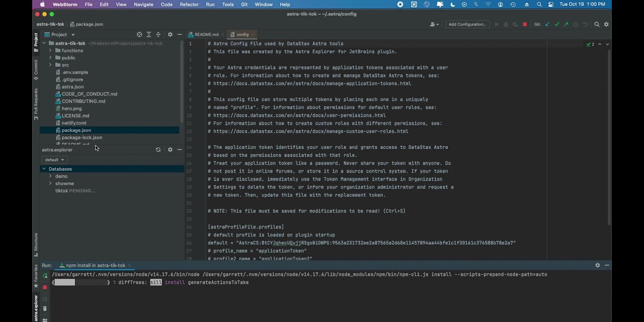Click package.json breadcrumb in navigation bar
Image resolution: width=644 pixels, height=322 pixels.
tap(87, 24)
